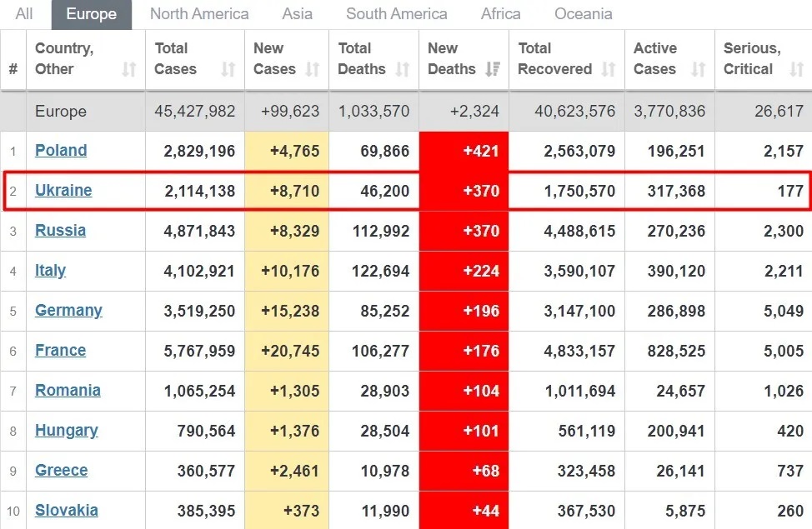Sort by Total Deaths arrows icon
This screenshot has height=529, width=812.
403,69
